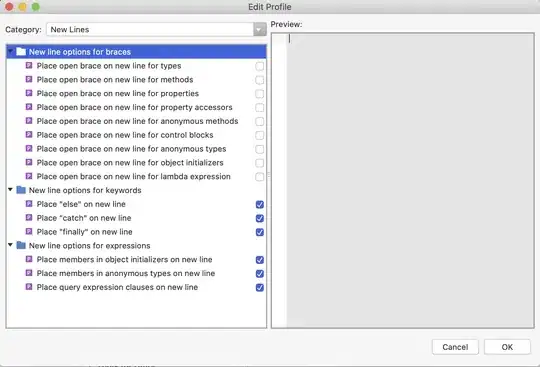Click the folder icon beside keywords options
The width and height of the screenshot is (540, 367).
tap(21, 190)
